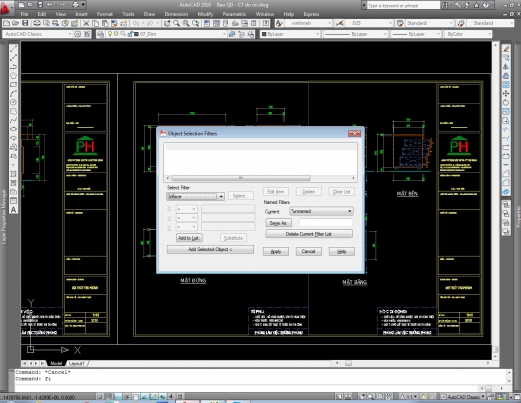Open the ByLayer color control swatch
This screenshot has height=403, width=521.
pos(290,34)
